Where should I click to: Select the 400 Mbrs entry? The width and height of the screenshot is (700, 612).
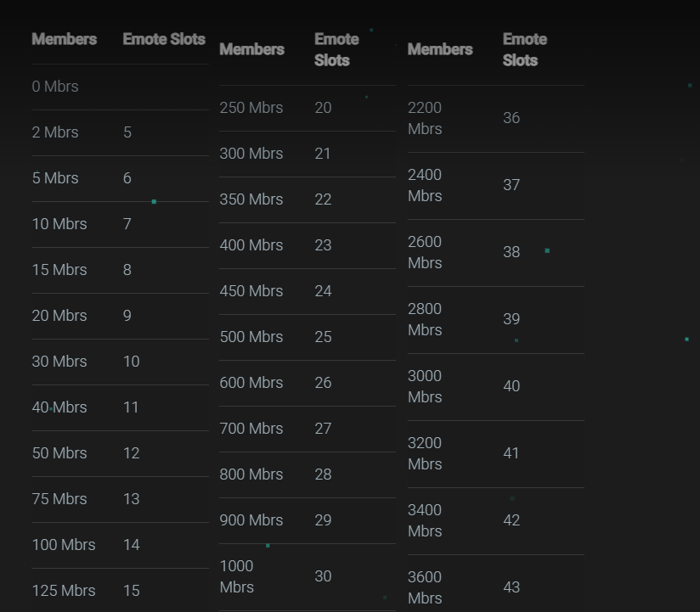coord(251,245)
